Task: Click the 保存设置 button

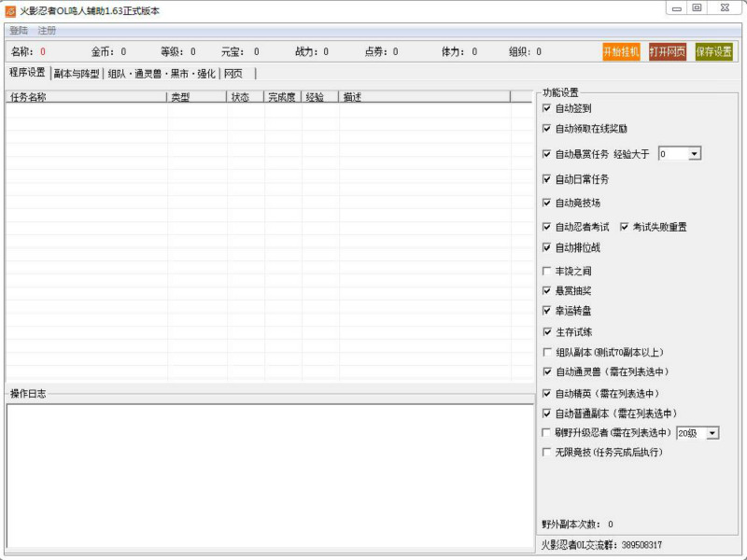Action: click(x=713, y=51)
